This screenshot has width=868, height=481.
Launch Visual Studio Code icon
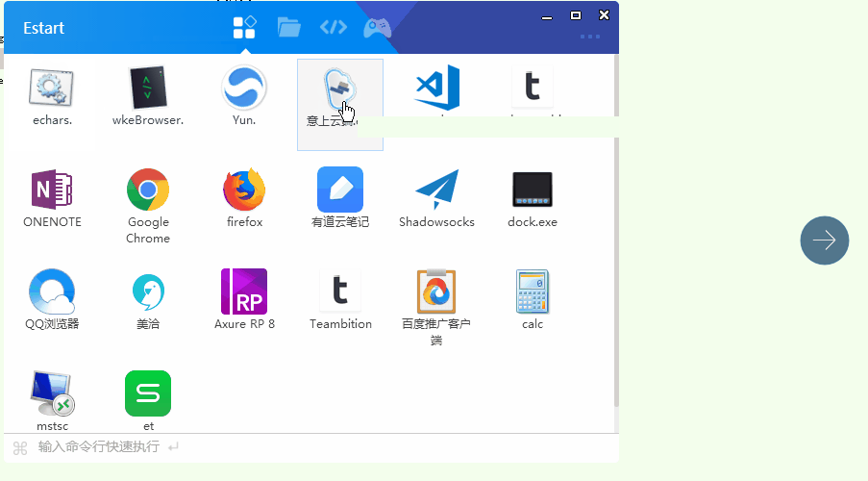click(436, 88)
